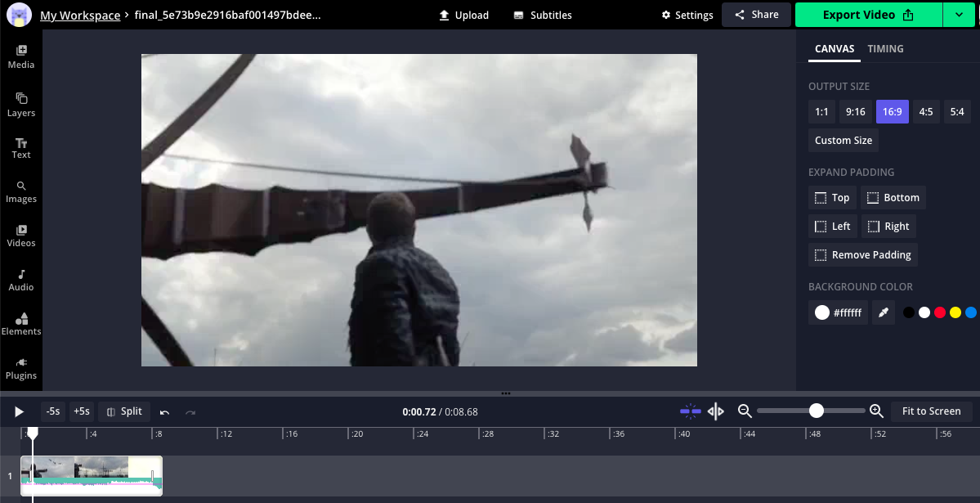980x503 pixels.
Task: Click the zoom in magnifier icon
Action: coord(876,411)
